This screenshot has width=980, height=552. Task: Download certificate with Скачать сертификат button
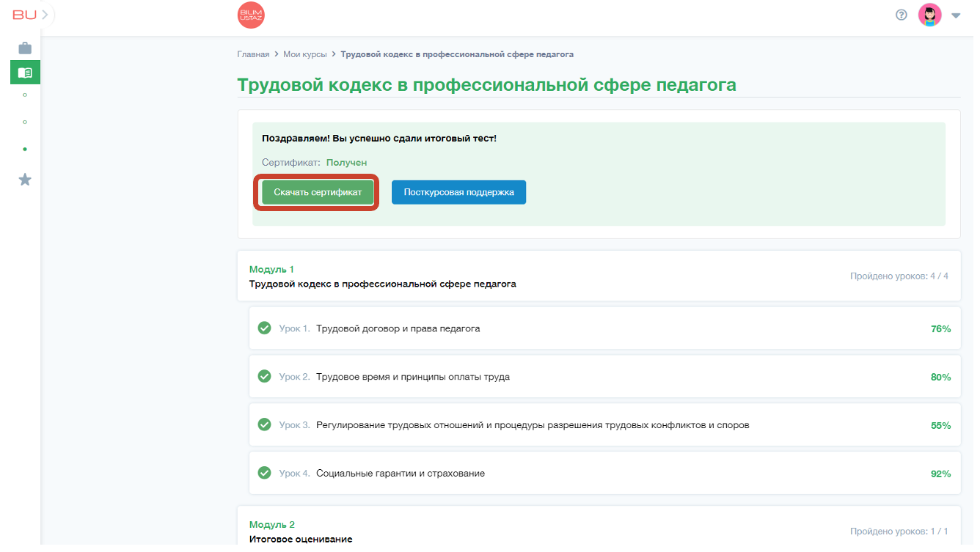click(318, 192)
